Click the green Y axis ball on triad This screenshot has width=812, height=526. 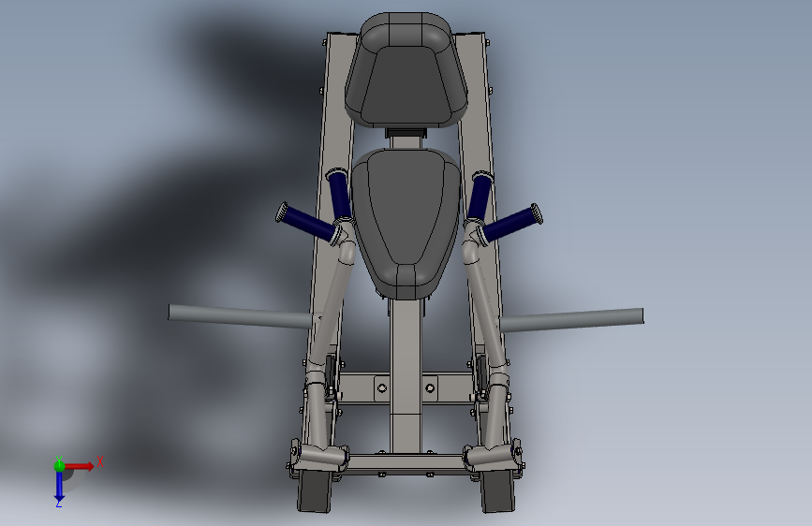click(59, 465)
